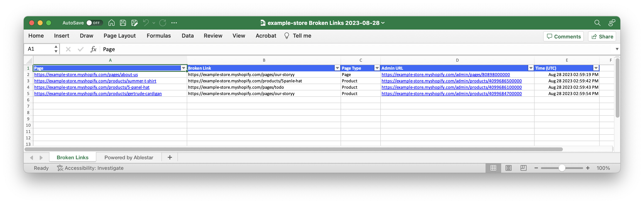Open the View ribbon tab
The image size is (644, 204).
pos(239,36)
